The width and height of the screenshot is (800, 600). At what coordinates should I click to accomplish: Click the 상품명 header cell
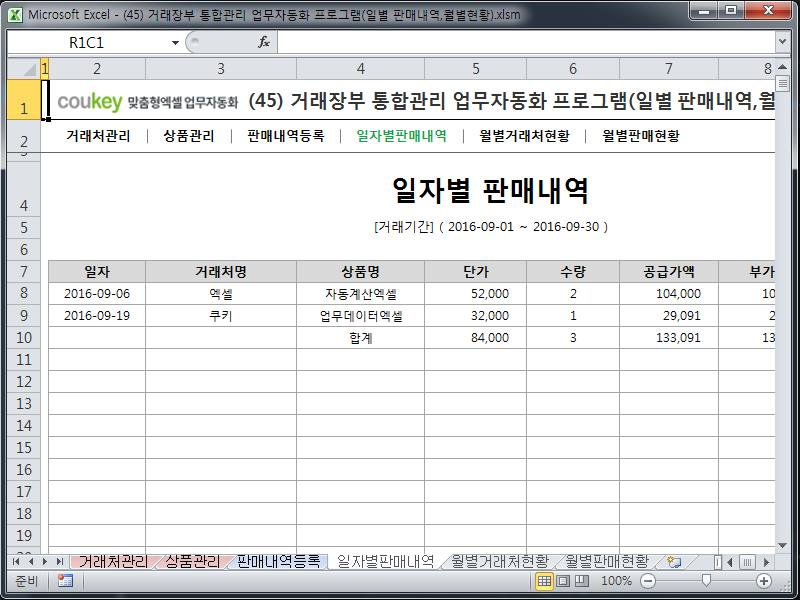click(361, 272)
